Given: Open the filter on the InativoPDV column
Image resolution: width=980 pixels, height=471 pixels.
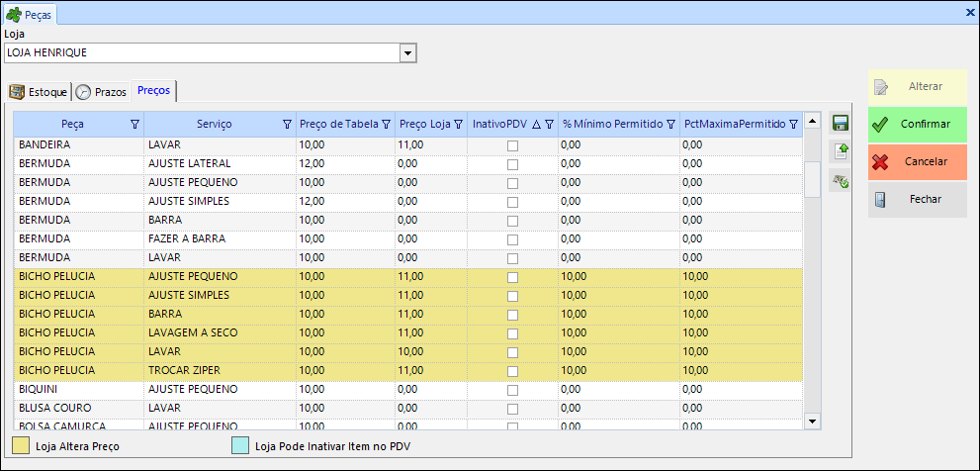Looking at the screenshot, I should tap(549, 125).
